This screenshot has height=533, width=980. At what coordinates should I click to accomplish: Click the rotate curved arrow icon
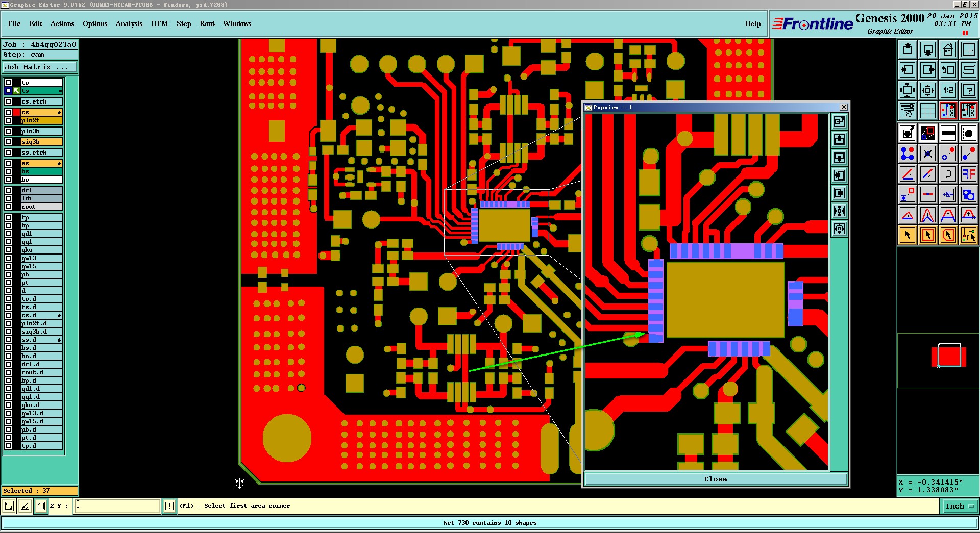click(948, 174)
